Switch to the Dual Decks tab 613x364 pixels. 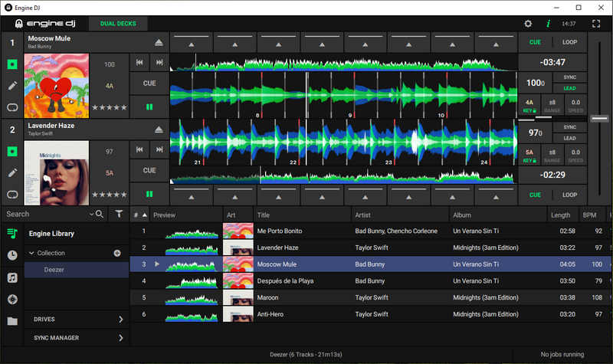(x=118, y=24)
